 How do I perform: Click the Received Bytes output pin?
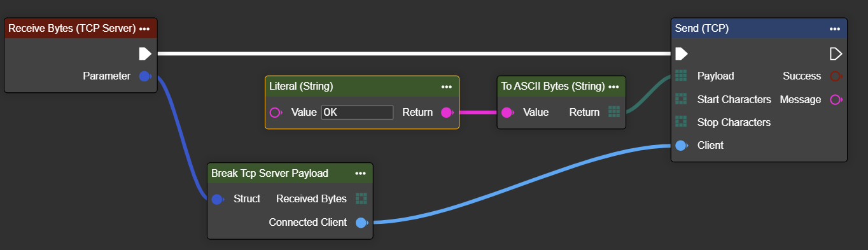click(x=361, y=198)
